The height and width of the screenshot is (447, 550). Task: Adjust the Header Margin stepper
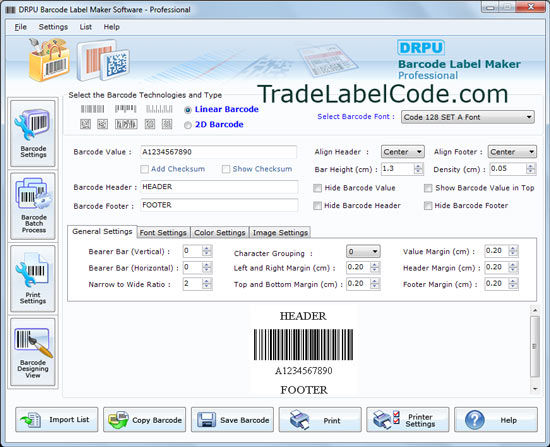coord(513,267)
